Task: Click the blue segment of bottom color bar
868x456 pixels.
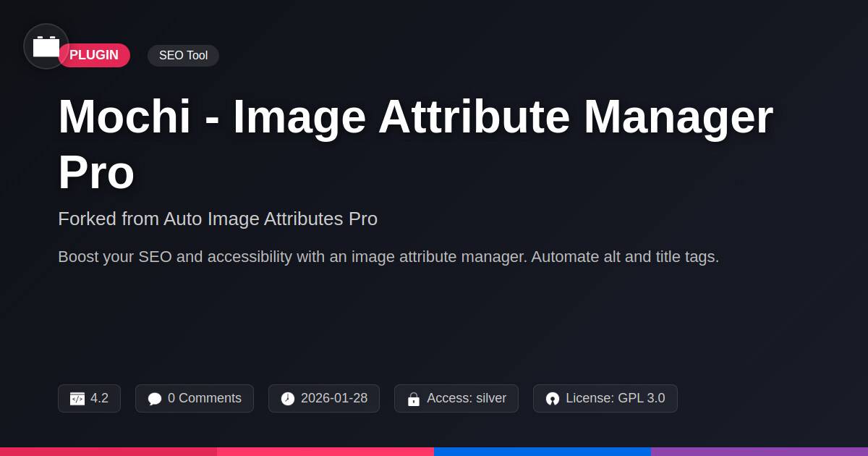Action: point(542,452)
